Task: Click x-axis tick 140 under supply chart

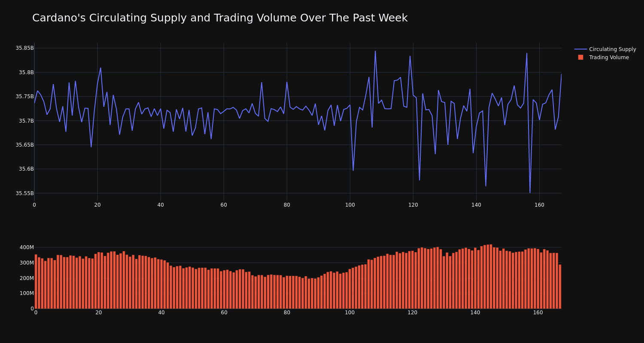Action: tap(476, 205)
